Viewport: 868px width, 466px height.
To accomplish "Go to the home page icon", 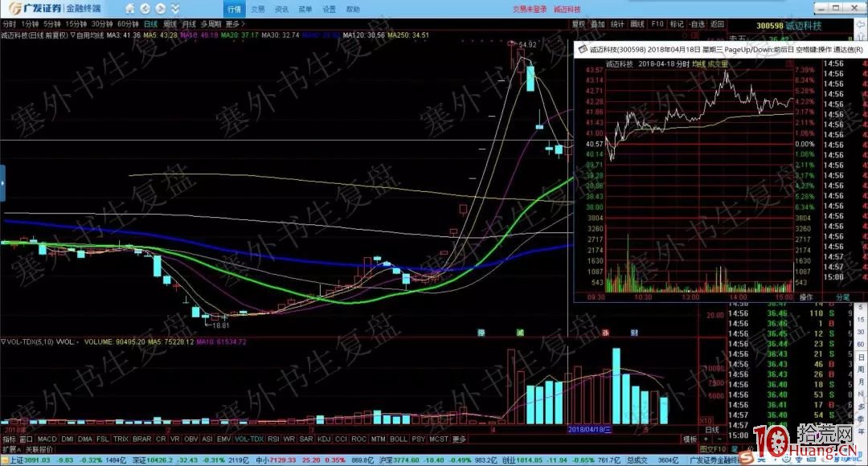I will tap(129, 9).
